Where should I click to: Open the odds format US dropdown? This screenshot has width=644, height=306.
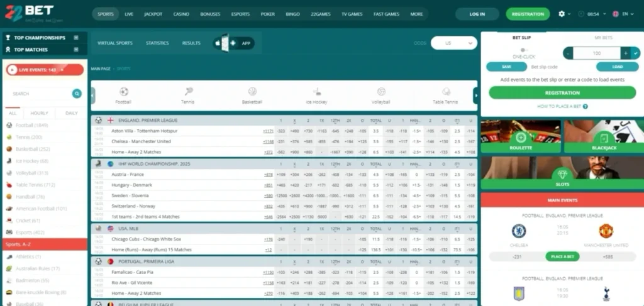454,43
